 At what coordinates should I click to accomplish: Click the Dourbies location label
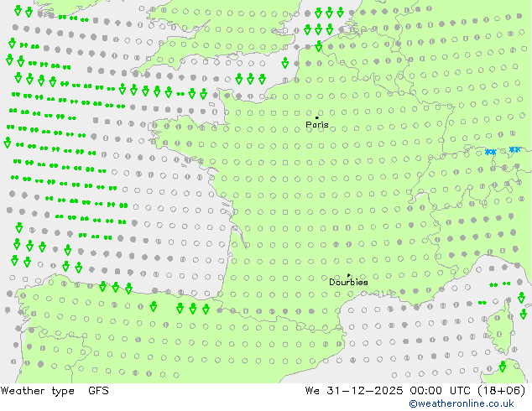[348, 282]
